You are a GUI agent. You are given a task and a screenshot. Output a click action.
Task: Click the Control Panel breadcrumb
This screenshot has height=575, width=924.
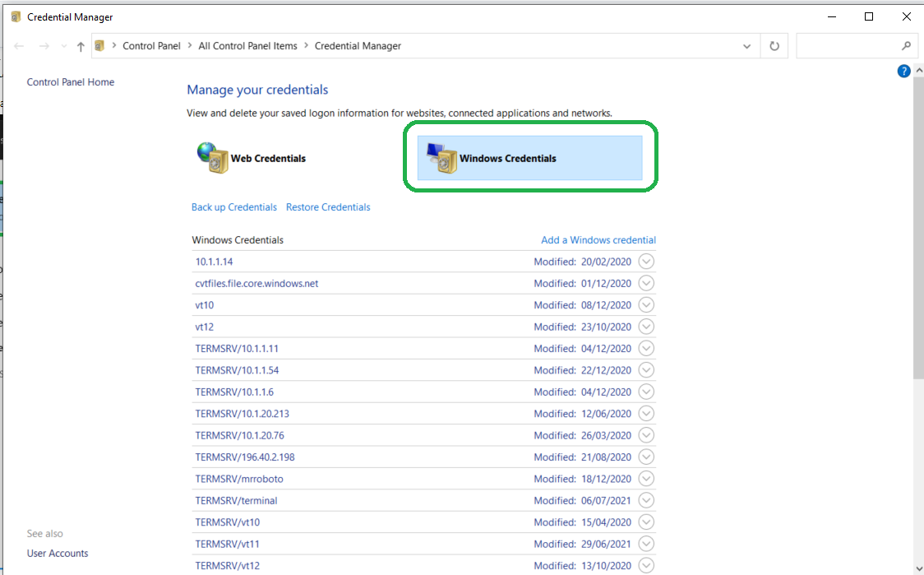point(151,46)
